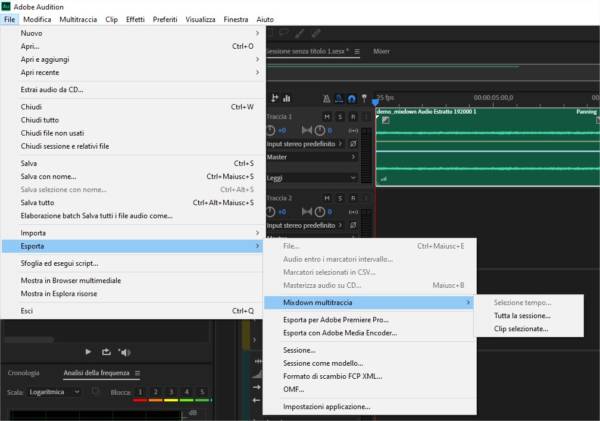Select Mixdown multitraccia in Esporta submenu

tap(369, 302)
